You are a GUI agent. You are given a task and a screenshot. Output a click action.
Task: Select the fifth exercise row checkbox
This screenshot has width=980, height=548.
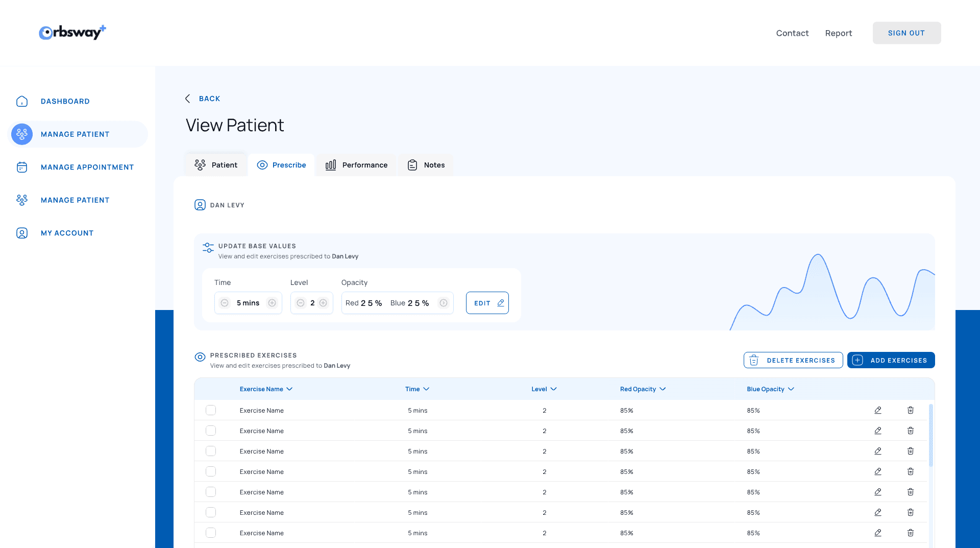coord(211,492)
